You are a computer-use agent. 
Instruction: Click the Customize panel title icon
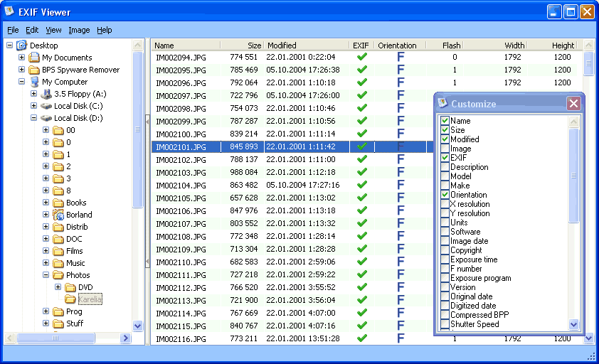point(442,103)
